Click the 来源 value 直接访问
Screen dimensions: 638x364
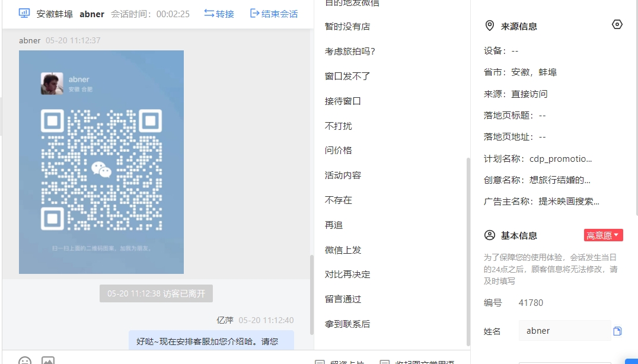(529, 94)
